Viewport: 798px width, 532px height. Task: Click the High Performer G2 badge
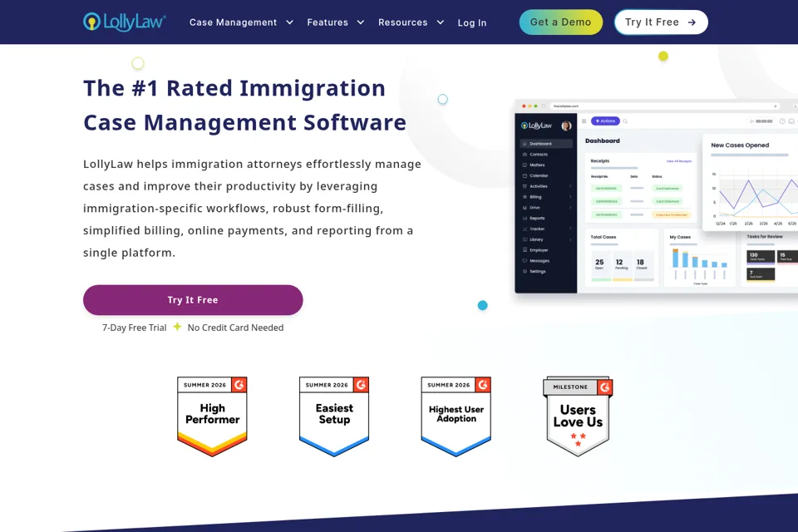[x=212, y=416]
